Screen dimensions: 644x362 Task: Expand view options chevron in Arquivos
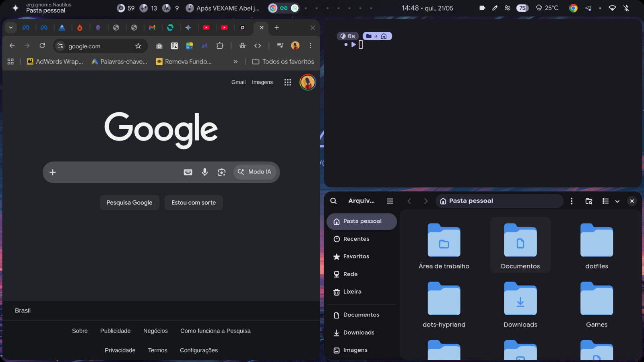(x=617, y=201)
